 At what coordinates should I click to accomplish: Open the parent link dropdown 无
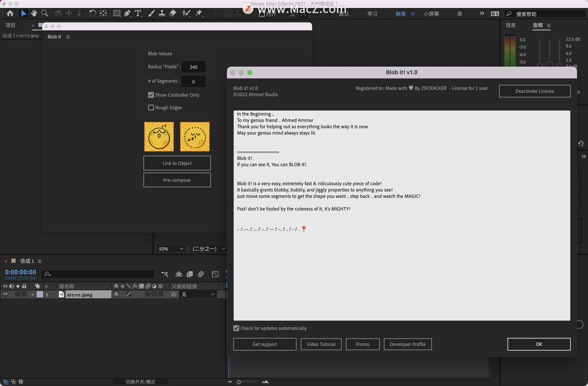pos(198,294)
